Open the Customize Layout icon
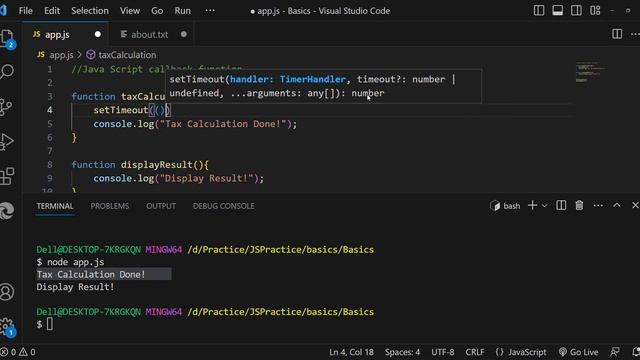This screenshot has height=360, width=640. pos(595,11)
